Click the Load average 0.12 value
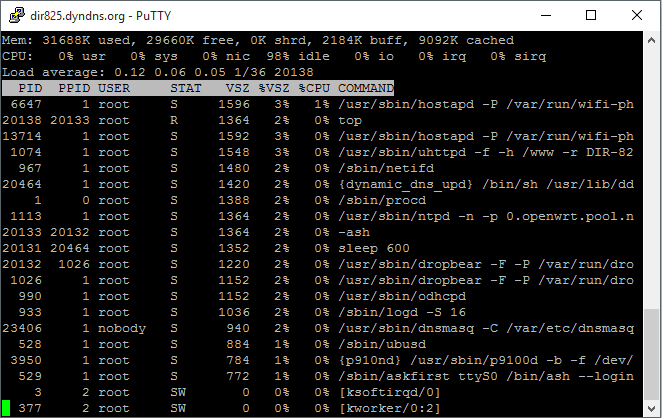The height and width of the screenshot is (418, 662). [129, 72]
